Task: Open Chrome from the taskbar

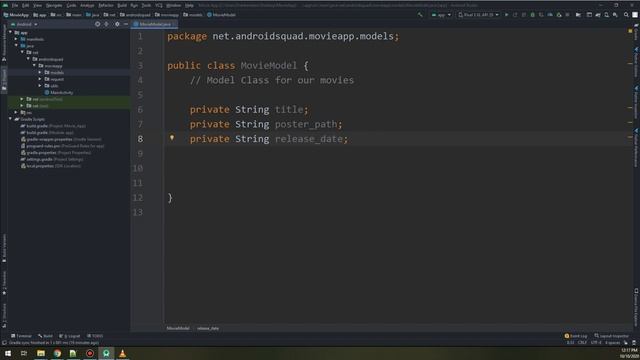Action: (x=57, y=353)
